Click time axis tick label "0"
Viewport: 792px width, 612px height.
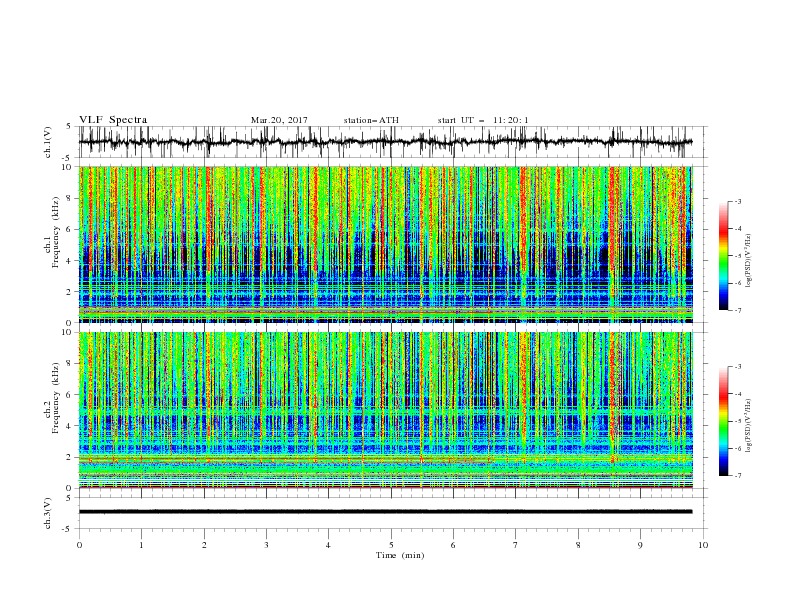[x=79, y=545]
